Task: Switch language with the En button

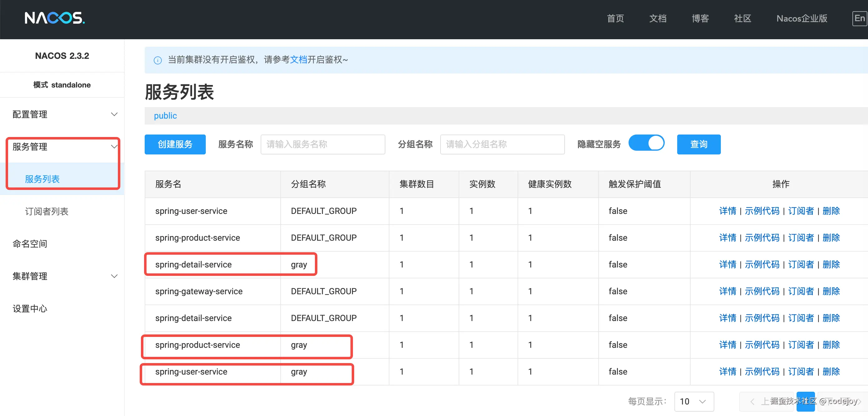Action: tap(859, 18)
